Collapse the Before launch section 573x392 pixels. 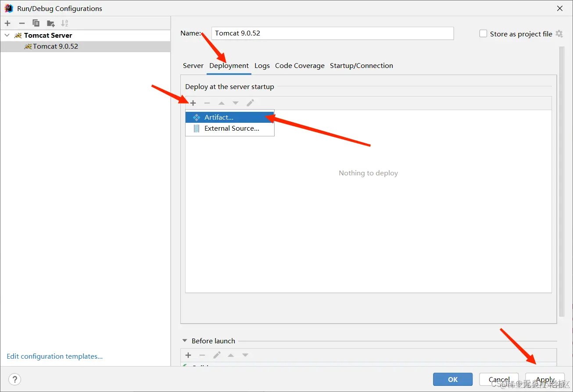[x=184, y=341]
